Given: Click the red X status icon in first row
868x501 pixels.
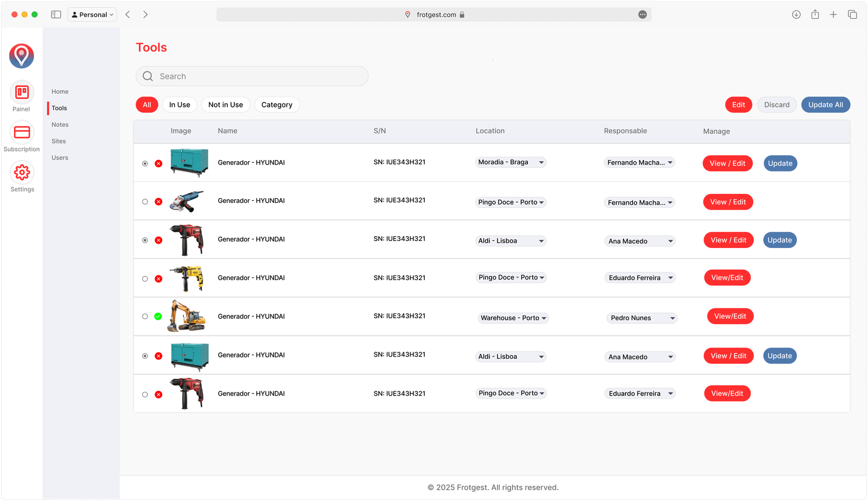Looking at the screenshot, I should point(158,163).
